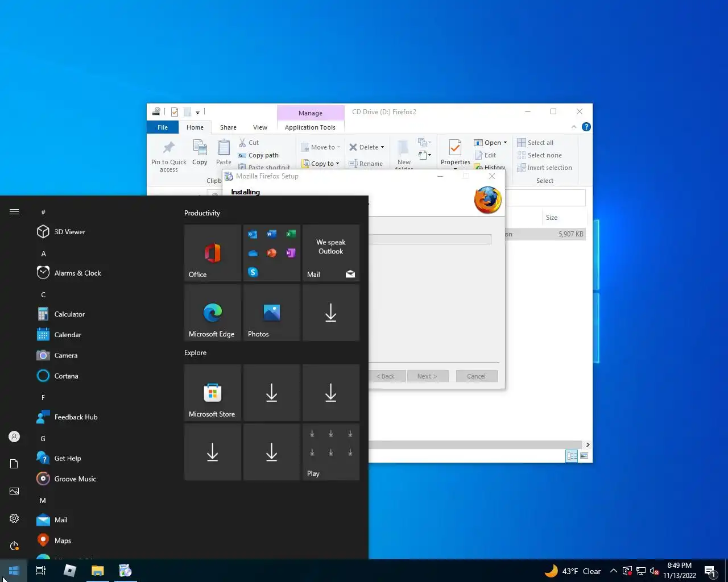Click Edit in the ribbon
The image size is (728, 582).
tap(485, 155)
